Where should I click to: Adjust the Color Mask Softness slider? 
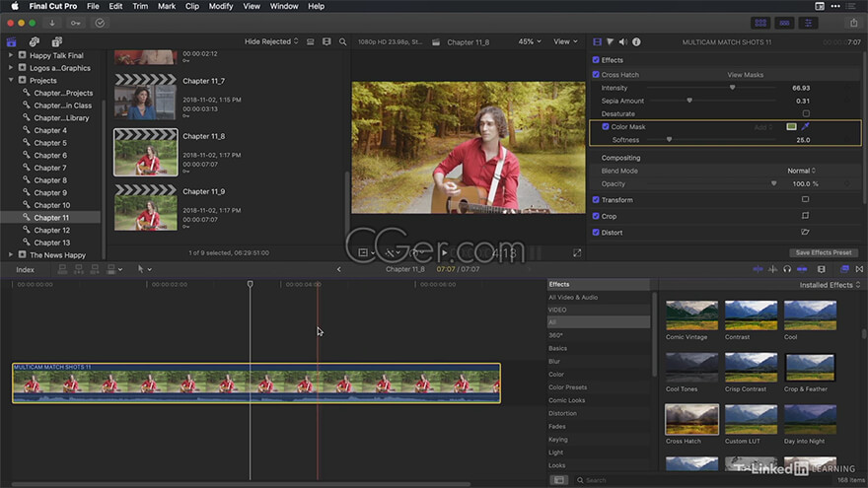point(669,140)
